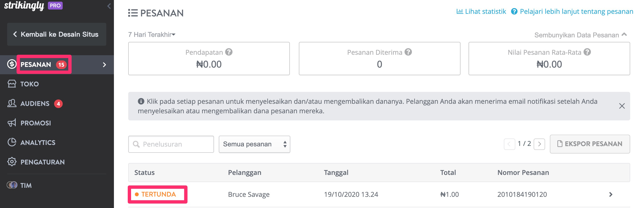The height and width of the screenshot is (208, 644).
Task: Click the Tanggal column header
Action: [336, 172]
